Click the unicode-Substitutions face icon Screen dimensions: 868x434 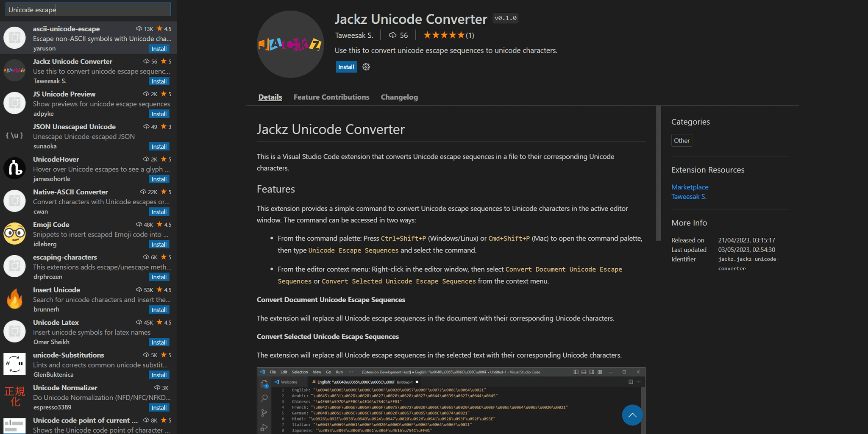15,364
